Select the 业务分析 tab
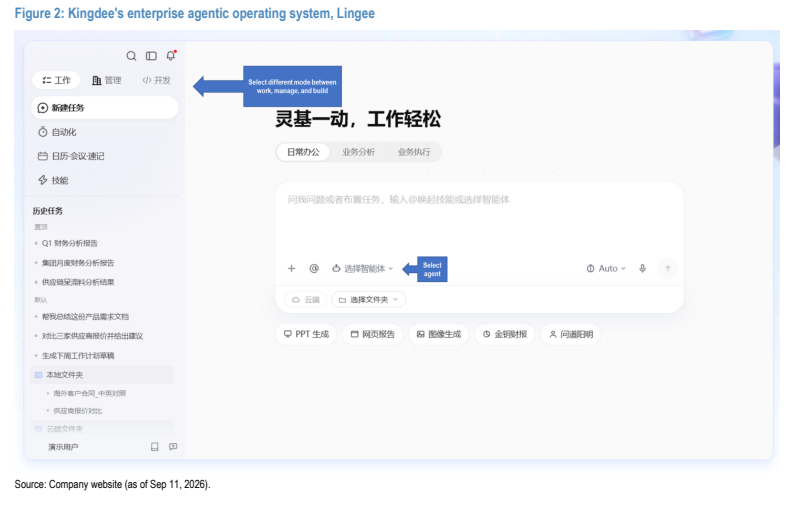794x505 pixels. pos(359,152)
